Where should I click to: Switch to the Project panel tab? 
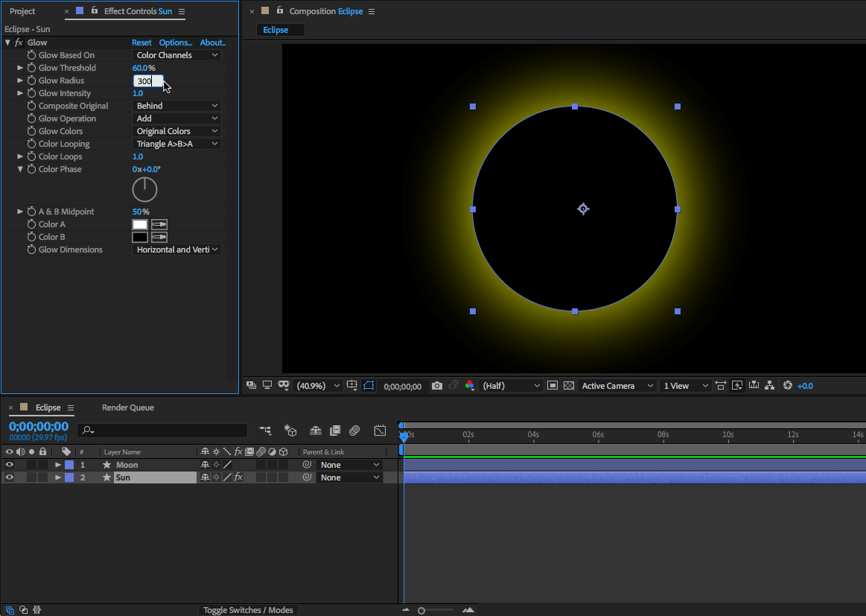point(22,11)
